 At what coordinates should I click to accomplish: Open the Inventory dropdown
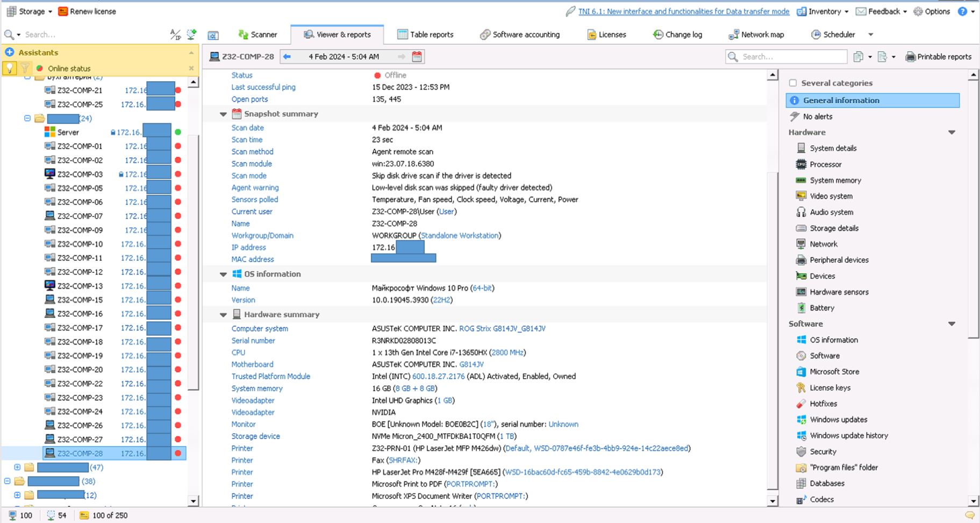tap(822, 11)
